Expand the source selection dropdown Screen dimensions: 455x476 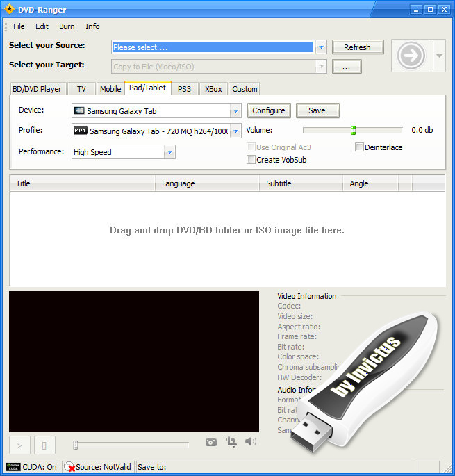321,47
